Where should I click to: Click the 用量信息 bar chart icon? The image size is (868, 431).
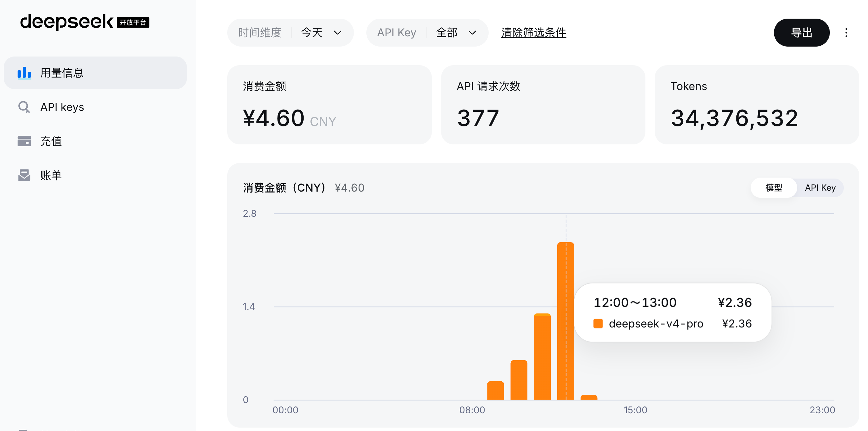24,73
